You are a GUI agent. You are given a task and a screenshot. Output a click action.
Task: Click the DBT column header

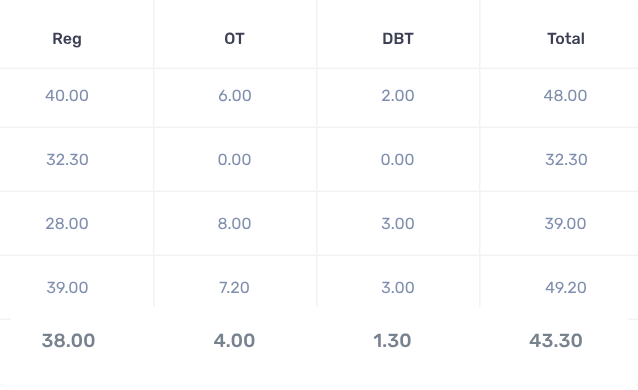(398, 39)
